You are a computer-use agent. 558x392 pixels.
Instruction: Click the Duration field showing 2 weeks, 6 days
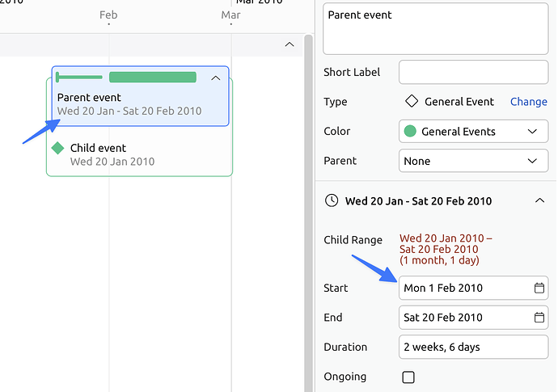[473, 347]
